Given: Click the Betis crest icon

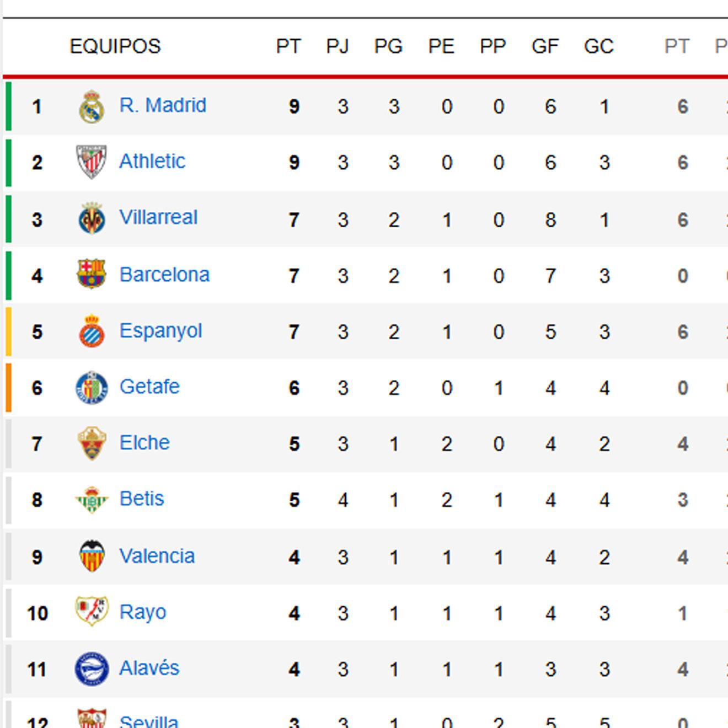Looking at the screenshot, I should 92,500.
